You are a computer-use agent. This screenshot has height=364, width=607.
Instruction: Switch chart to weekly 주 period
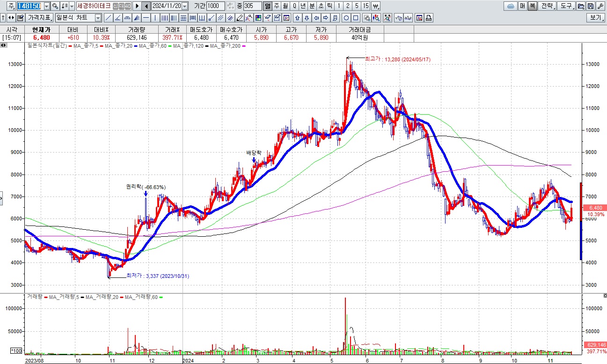point(277,6)
